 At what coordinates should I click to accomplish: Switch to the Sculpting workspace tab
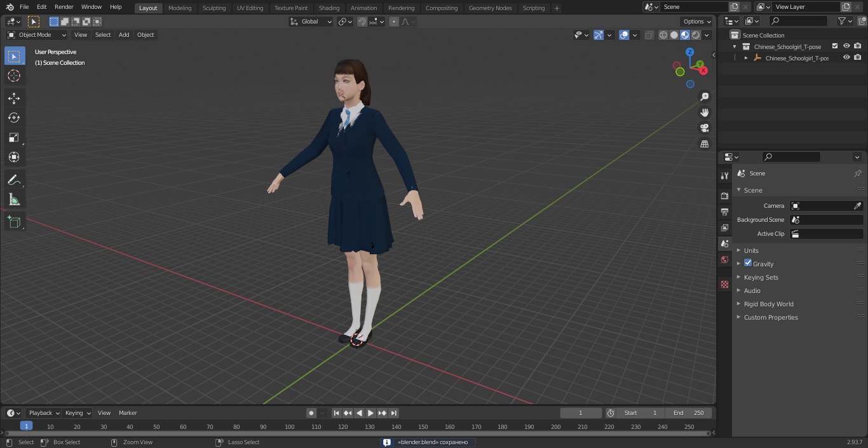[214, 8]
